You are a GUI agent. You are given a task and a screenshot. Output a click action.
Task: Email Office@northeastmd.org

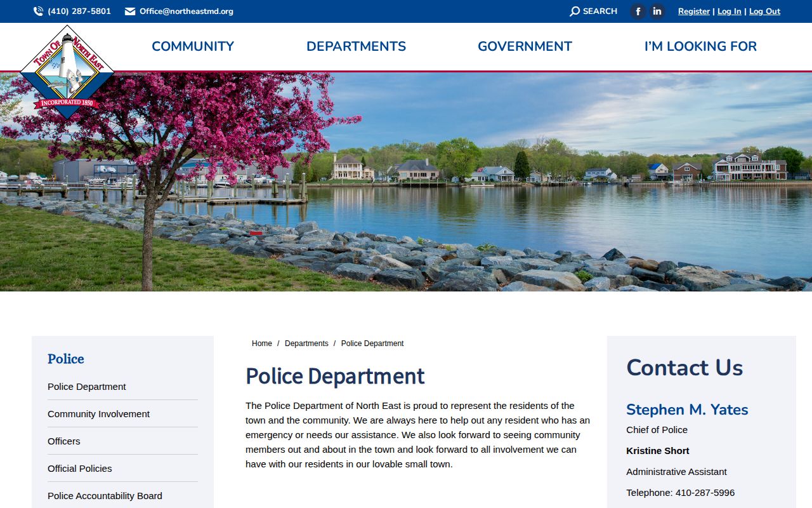pyautogui.click(x=187, y=11)
